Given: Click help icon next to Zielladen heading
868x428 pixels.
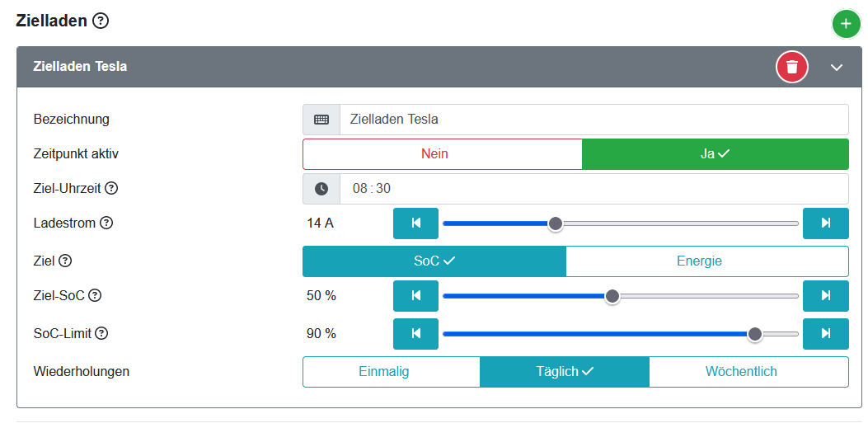Looking at the screenshot, I should pos(101,21).
